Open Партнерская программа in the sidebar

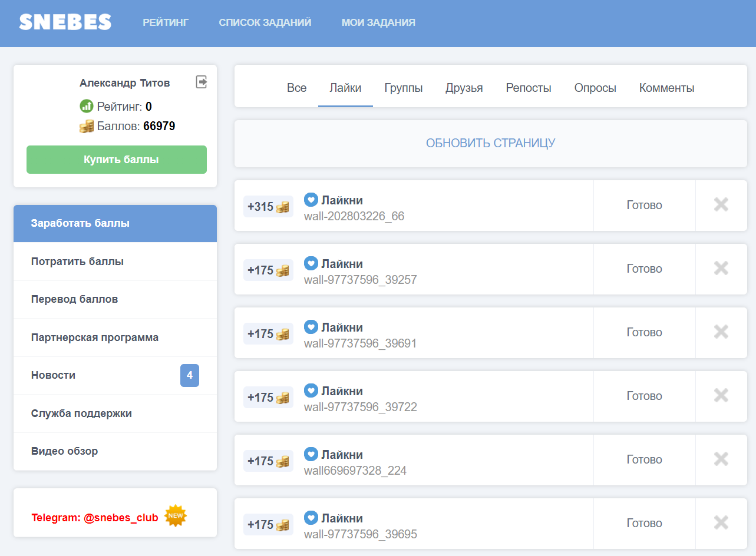[115, 337]
